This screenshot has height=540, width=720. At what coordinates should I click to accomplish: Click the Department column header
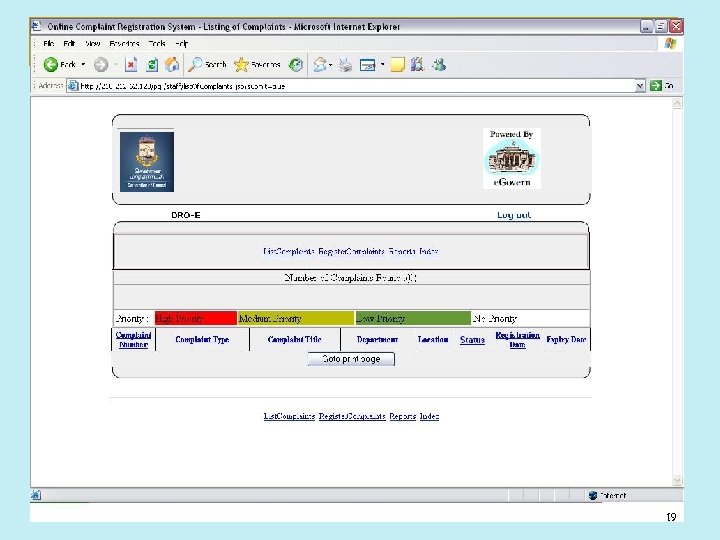point(377,340)
